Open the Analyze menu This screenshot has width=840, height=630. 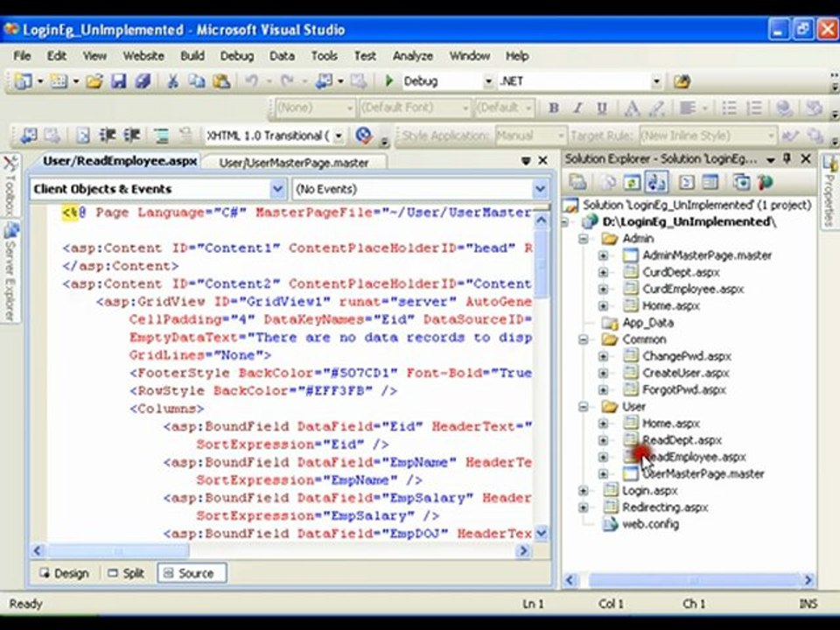click(x=412, y=56)
